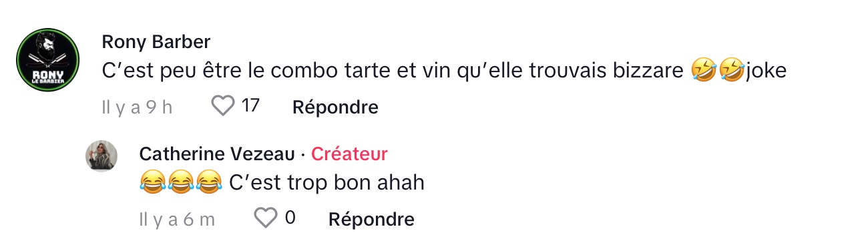Click the Catherine Vezeau username
Image resolution: width=868 pixels, height=243 pixels.
pos(217,154)
